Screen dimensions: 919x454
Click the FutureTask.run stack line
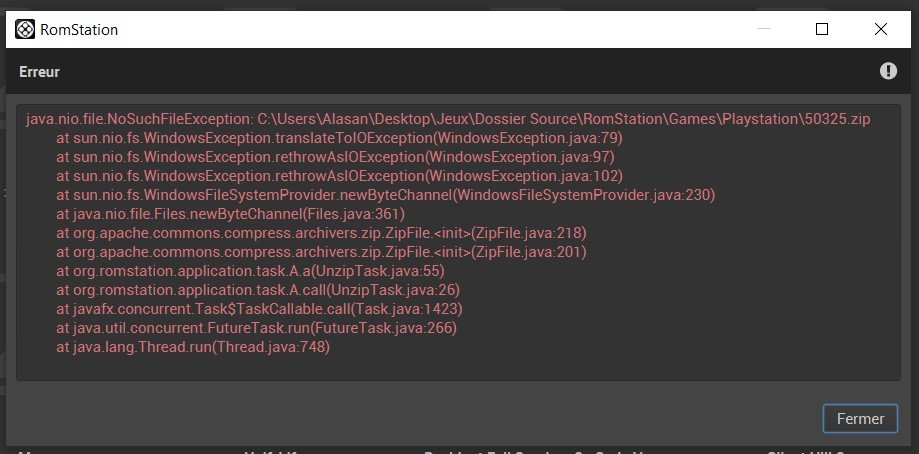coord(256,328)
